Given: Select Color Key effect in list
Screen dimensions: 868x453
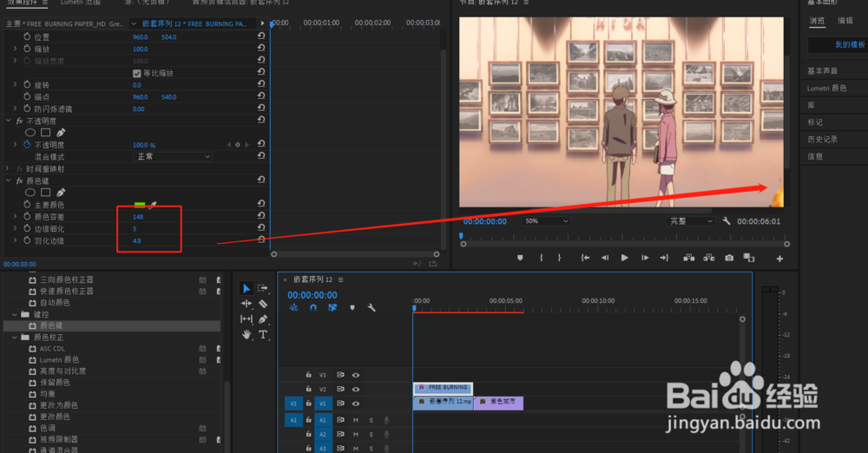Looking at the screenshot, I should point(112,325).
